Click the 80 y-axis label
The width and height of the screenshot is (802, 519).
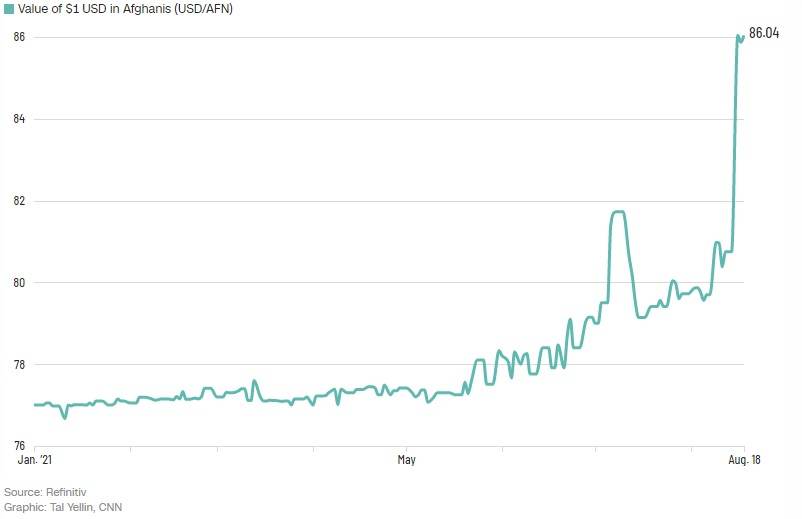(18, 283)
